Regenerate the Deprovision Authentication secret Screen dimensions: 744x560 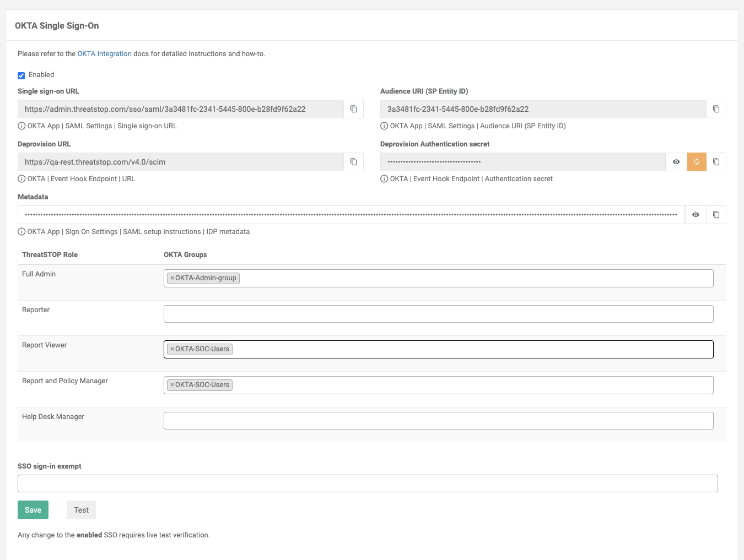click(697, 162)
